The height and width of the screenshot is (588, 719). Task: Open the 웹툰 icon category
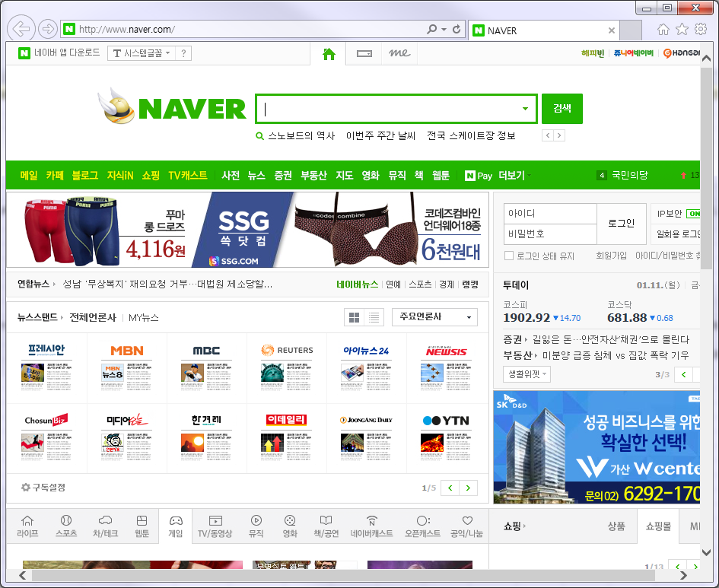tap(142, 526)
